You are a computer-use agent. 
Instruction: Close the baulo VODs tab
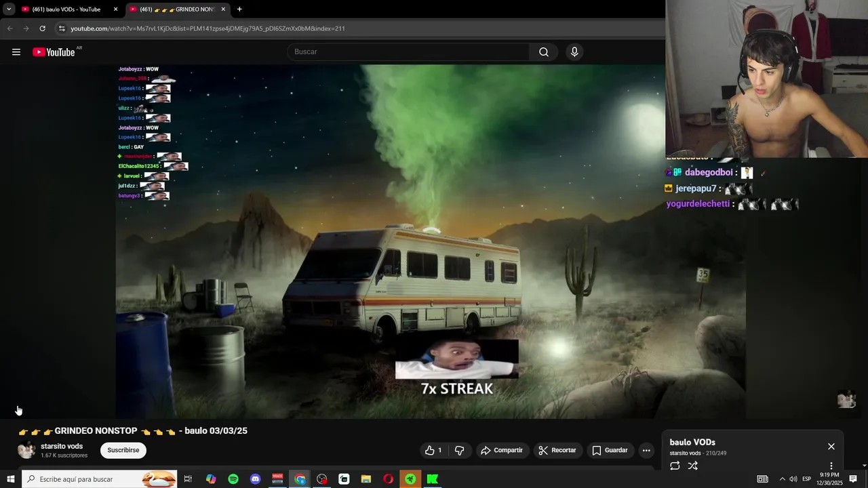coord(115,9)
